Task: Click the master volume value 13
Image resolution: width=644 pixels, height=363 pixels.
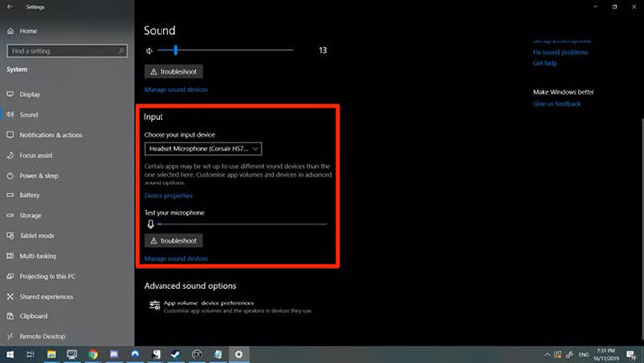Action: point(323,50)
